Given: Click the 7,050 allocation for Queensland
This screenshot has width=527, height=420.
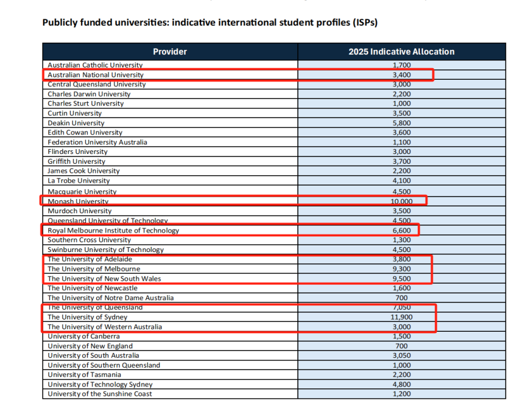Looking at the screenshot, I should click(x=401, y=307).
